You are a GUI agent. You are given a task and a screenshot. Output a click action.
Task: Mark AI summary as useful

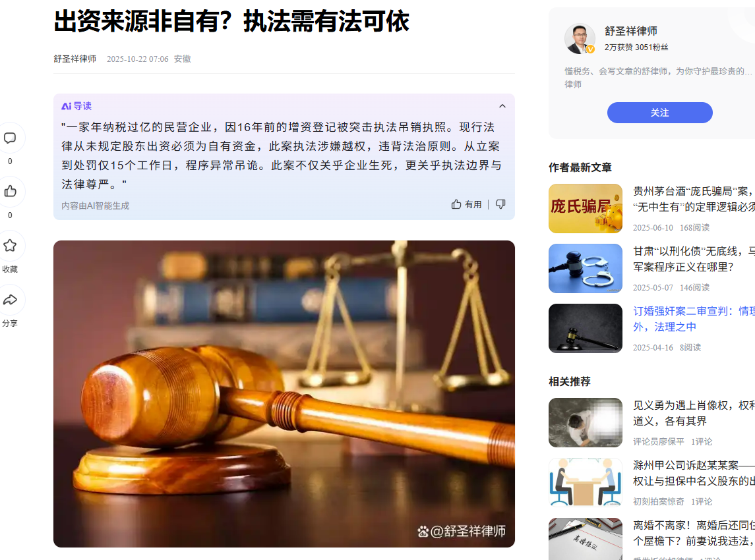pos(467,204)
